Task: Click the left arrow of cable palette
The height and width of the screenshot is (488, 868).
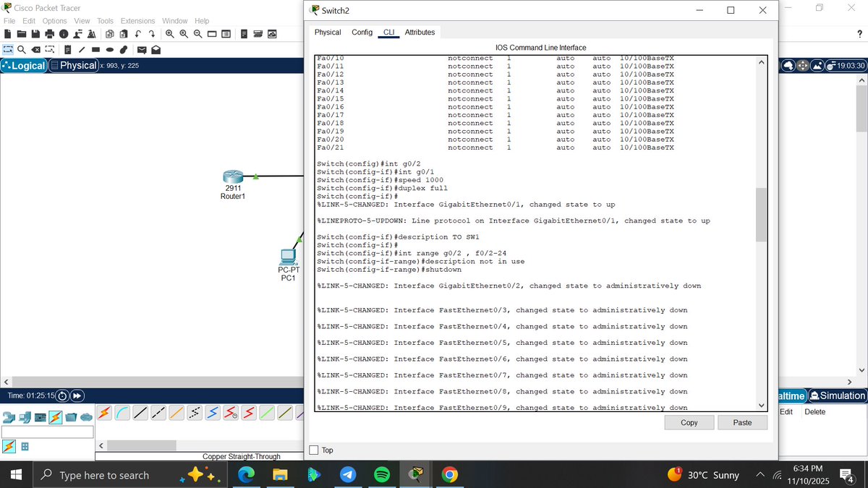Action: [x=101, y=445]
